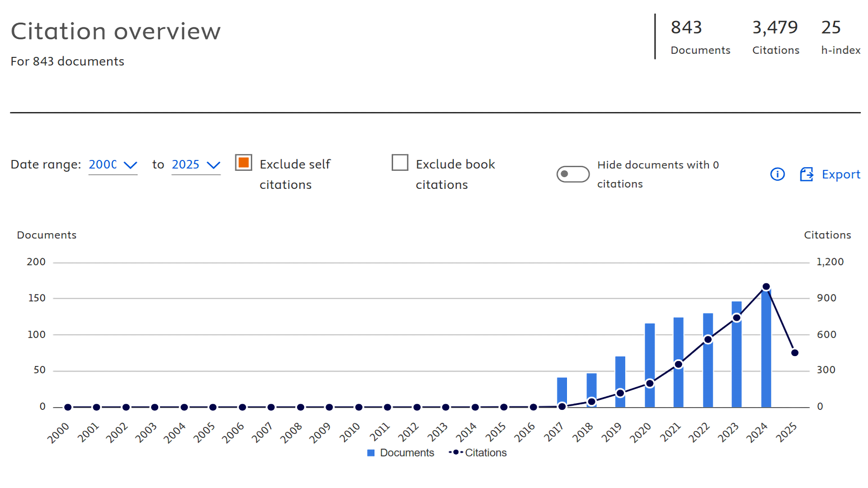Image resolution: width=868 pixels, height=488 pixels.
Task: Click the 3,479 Citations count
Action: coord(775,28)
